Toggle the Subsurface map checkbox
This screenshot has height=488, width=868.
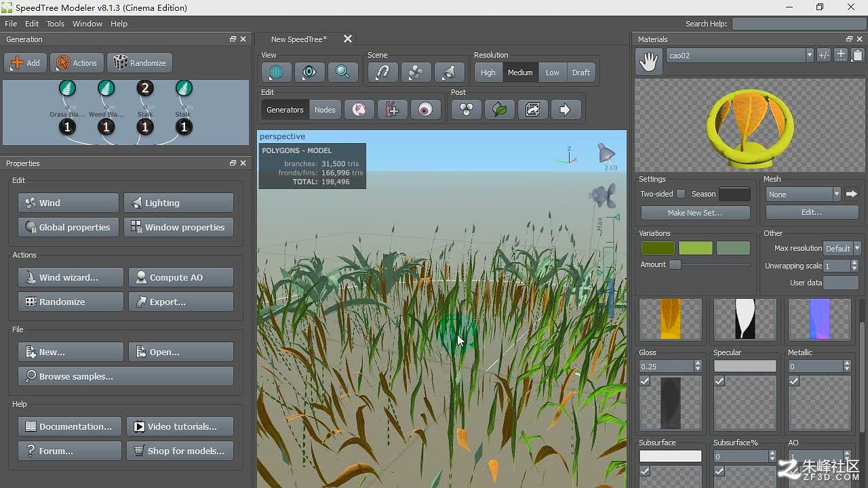pos(645,471)
